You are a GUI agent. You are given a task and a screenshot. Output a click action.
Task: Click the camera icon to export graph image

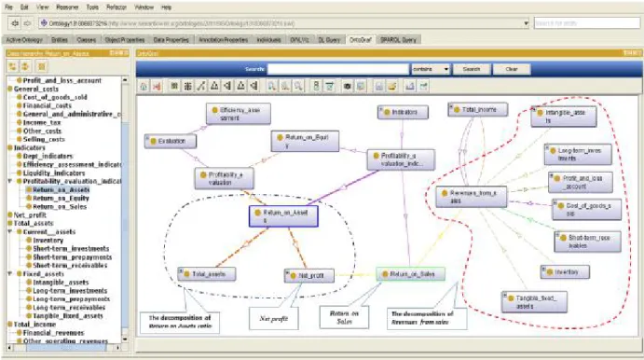coord(348,86)
